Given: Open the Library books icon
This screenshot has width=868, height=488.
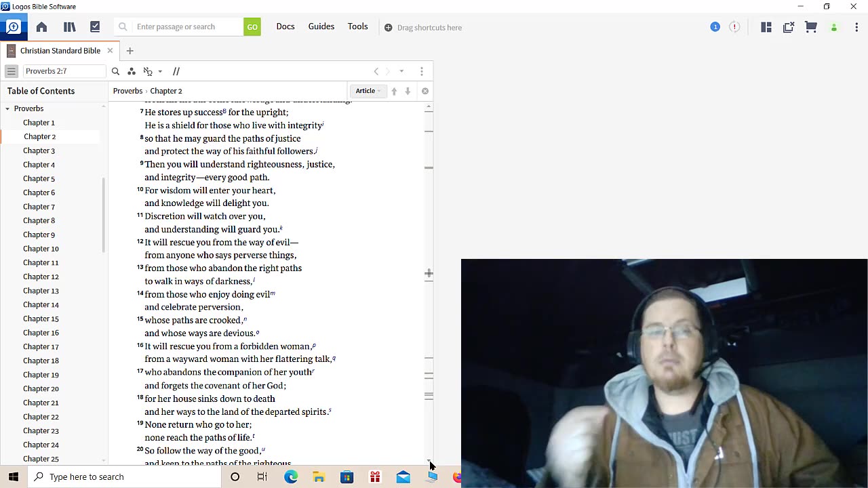Looking at the screenshot, I should (x=69, y=27).
